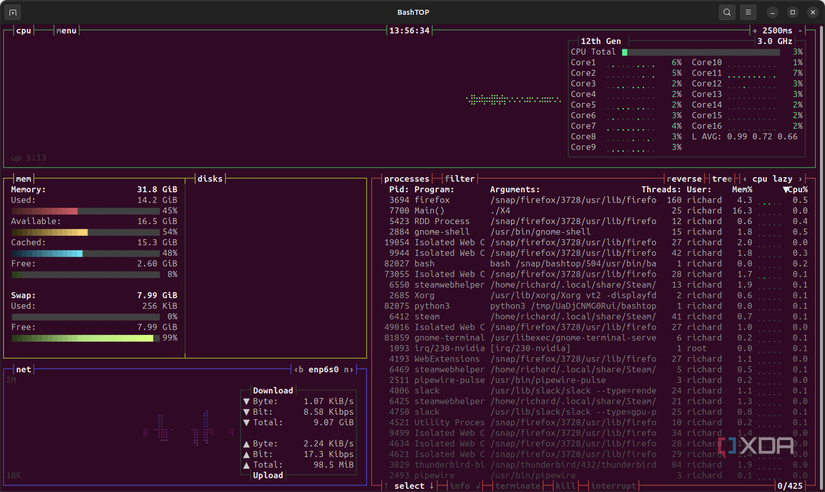
Task: Click the kill button in process footer
Action: click(565, 486)
